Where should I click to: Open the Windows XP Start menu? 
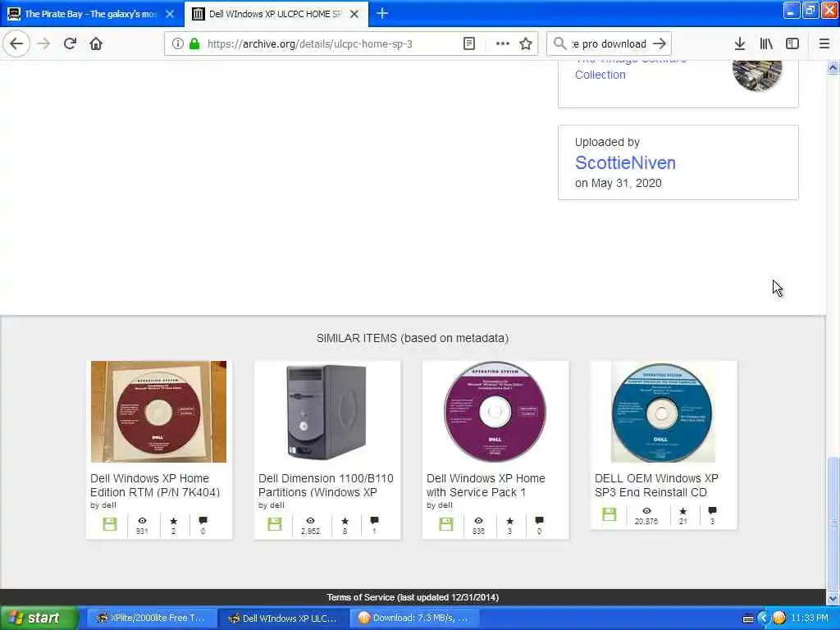click(x=39, y=618)
